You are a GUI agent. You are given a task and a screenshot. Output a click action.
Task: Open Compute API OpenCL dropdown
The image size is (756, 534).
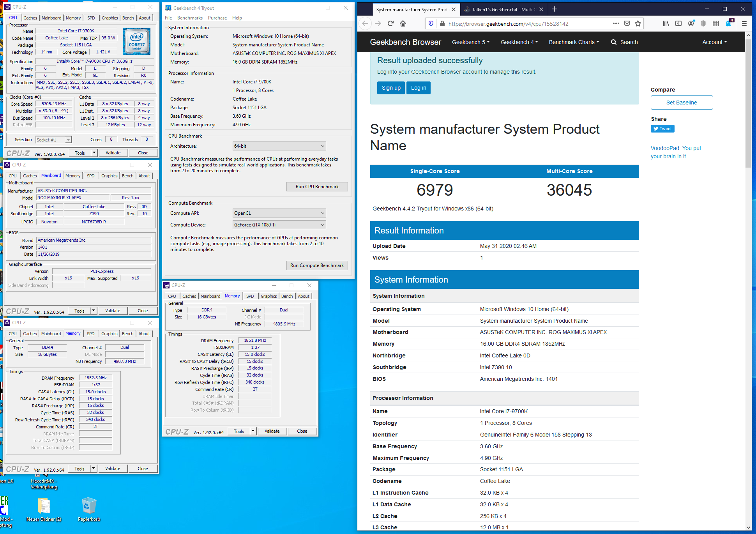tap(279, 213)
